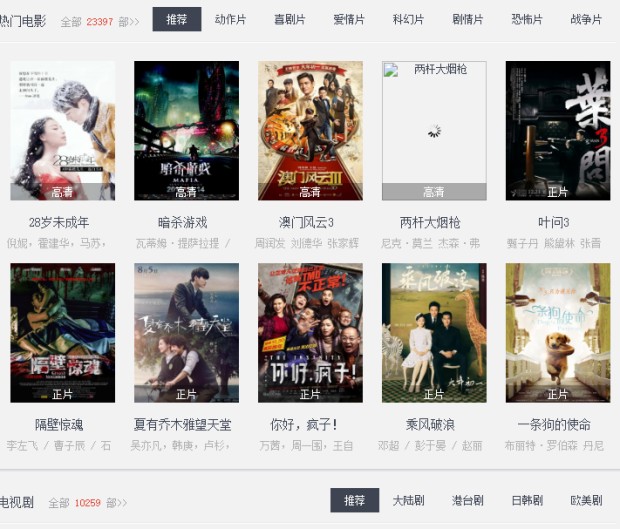This screenshot has height=529, width=620.
Task: Select the 隔壁惊魂 poster thumbnail
Action: coord(62,333)
